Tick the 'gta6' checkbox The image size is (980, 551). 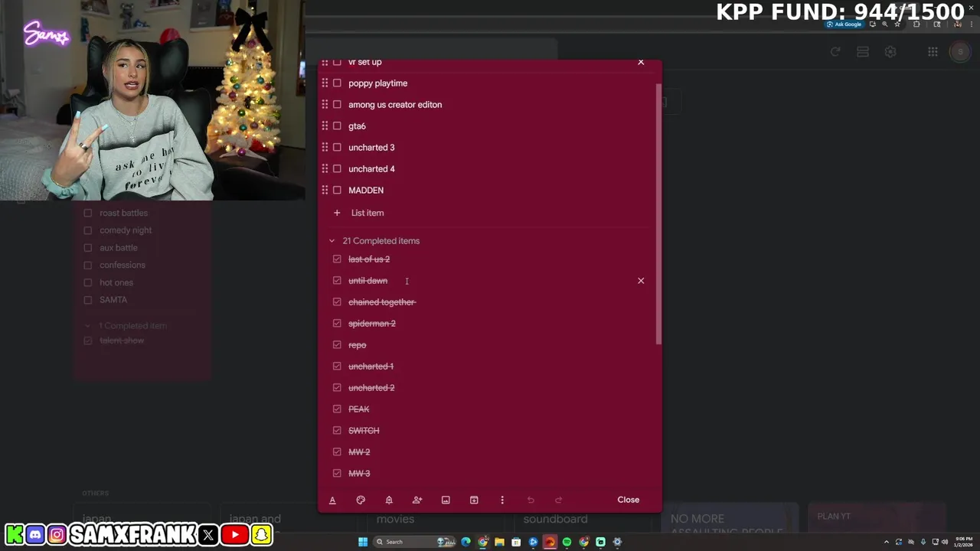tap(337, 126)
